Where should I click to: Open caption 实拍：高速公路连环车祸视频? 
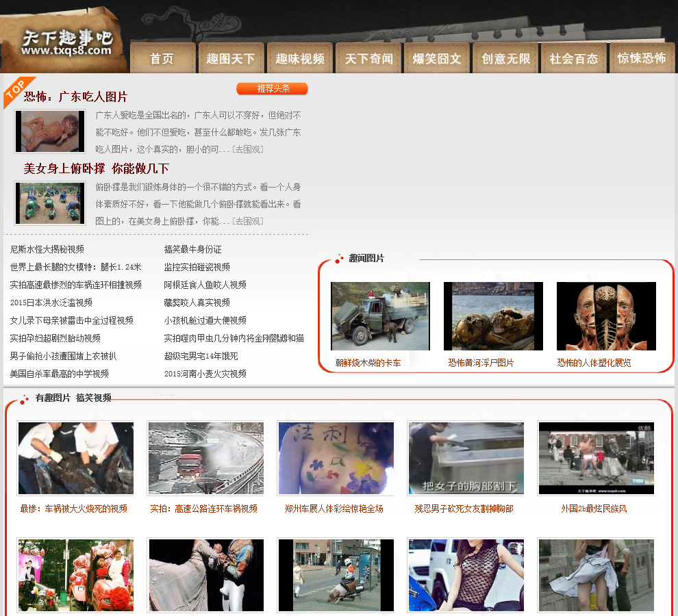tap(203, 509)
